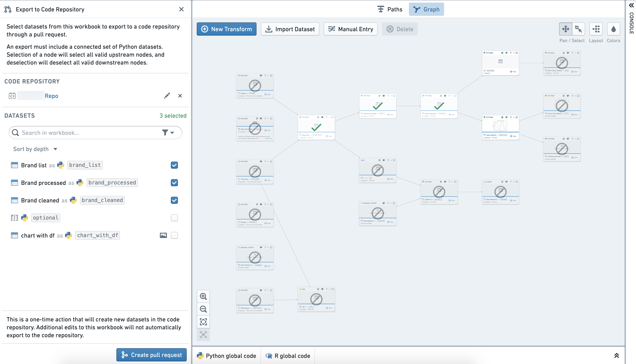The width and height of the screenshot is (636, 364).
Task: Zoom out of the graph
Action: [203, 309]
